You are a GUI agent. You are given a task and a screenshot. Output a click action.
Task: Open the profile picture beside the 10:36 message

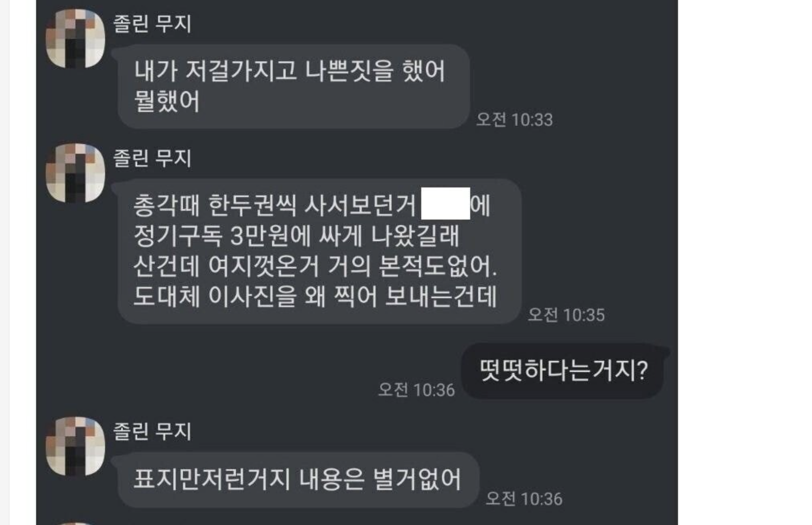[75, 446]
